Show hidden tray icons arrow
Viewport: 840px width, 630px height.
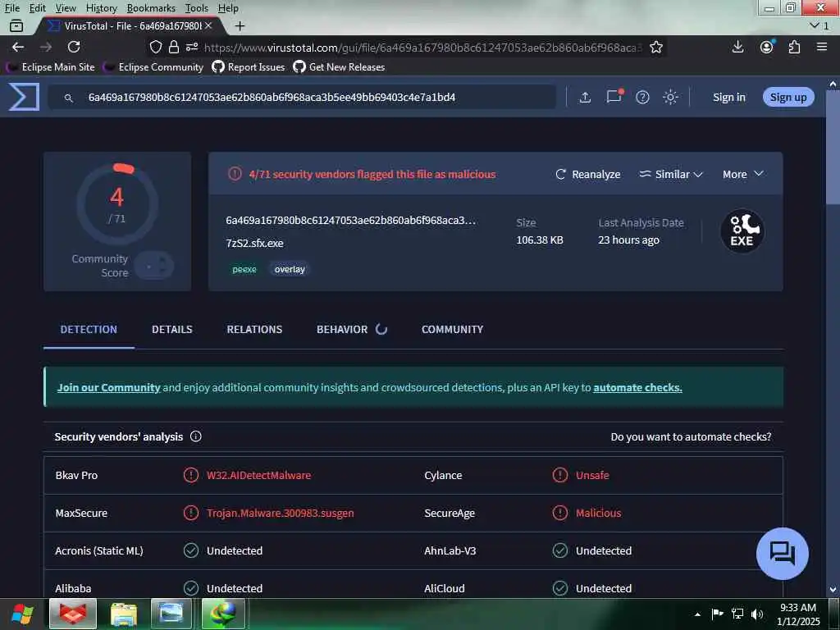697,614
